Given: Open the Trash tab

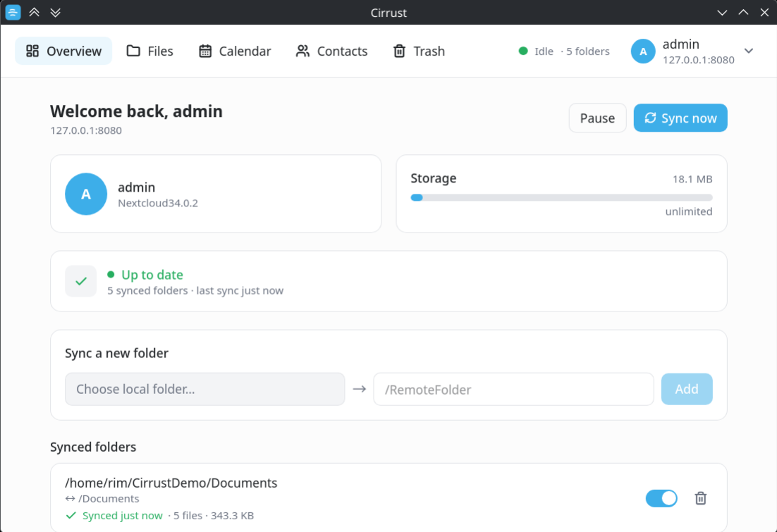Looking at the screenshot, I should point(419,51).
